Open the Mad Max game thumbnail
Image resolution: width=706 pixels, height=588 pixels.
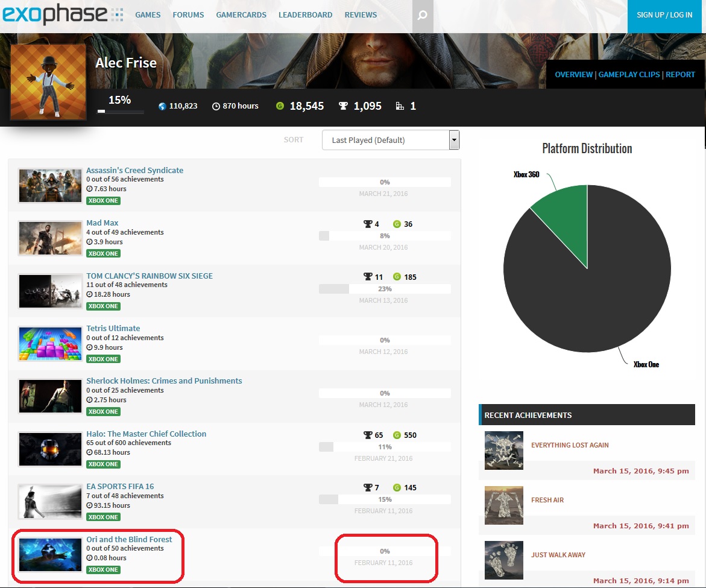click(50, 238)
